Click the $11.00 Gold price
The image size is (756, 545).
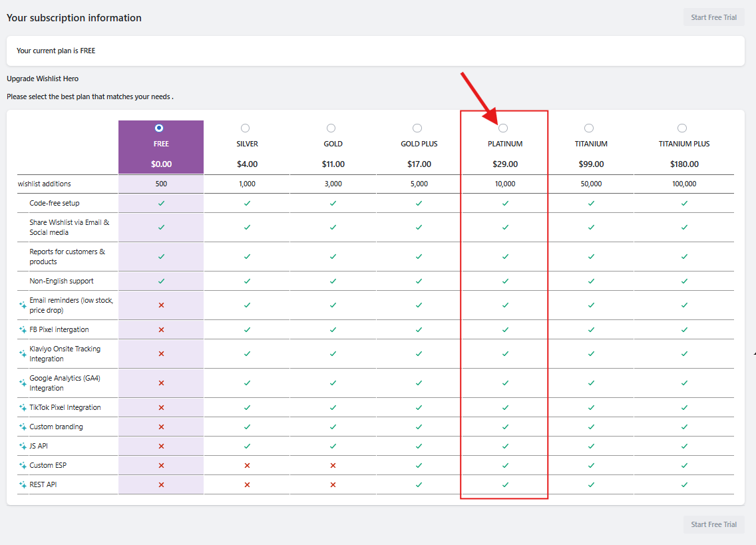pos(333,164)
